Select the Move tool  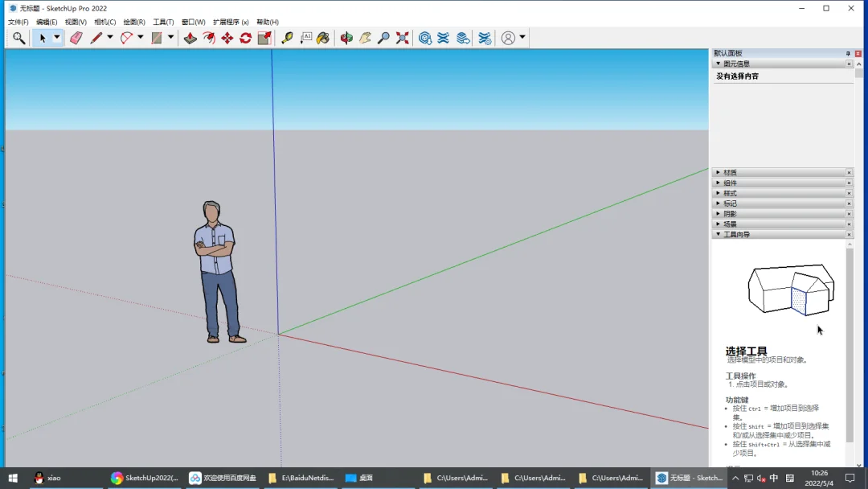pyautogui.click(x=227, y=38)
